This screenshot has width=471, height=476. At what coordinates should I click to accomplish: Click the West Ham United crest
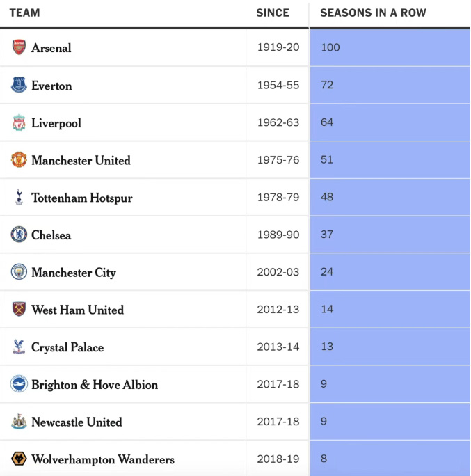(19, 310)
